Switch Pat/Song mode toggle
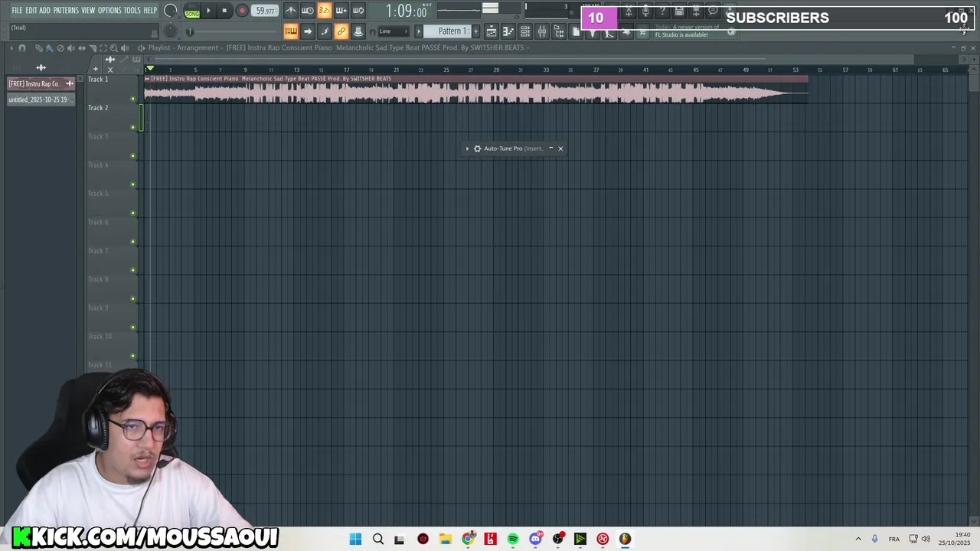This screenshot has height=551, width=980. pyautogui.click(x=192, y=11)
